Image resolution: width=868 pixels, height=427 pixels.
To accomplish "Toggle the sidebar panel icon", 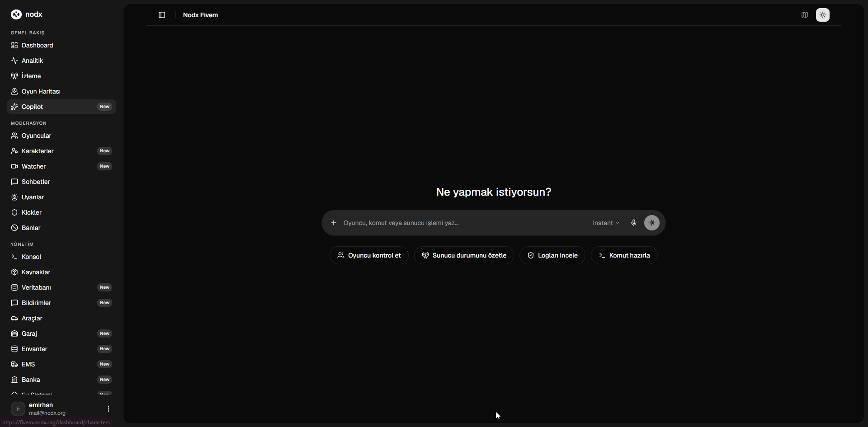I will tap(162, 15).
